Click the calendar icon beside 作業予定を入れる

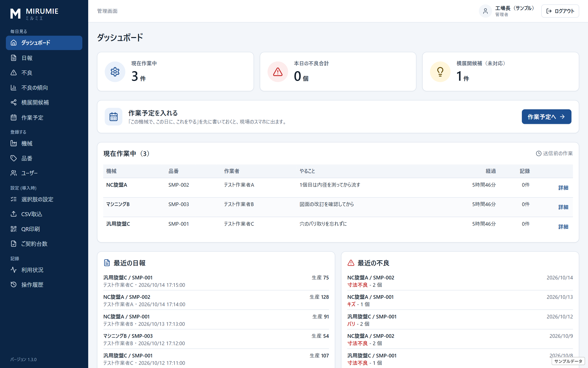113,117
